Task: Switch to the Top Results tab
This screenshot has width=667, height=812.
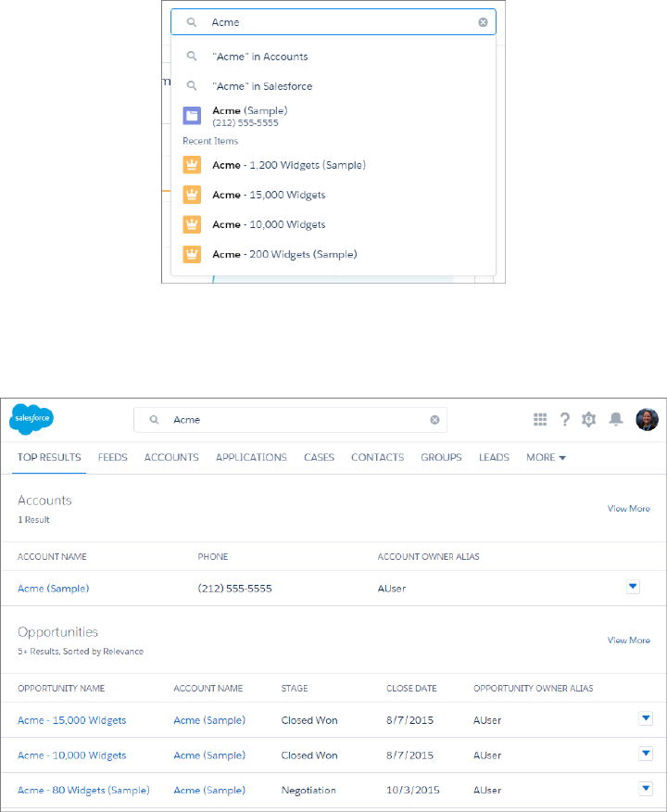Action: point(49,457)
